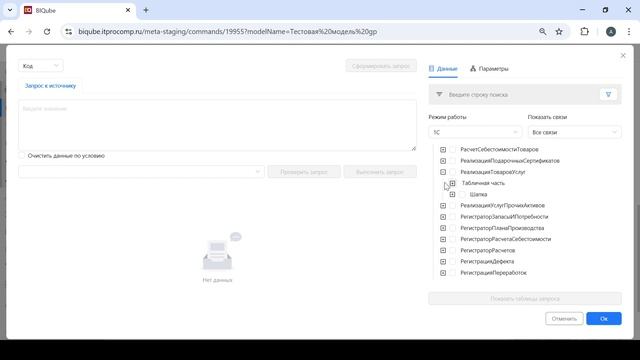Image resolution: width=640 pixels, height=360 pixels.
Task: Expand the Шапка node
Action: pyautogui.click(x=452, y=194)
